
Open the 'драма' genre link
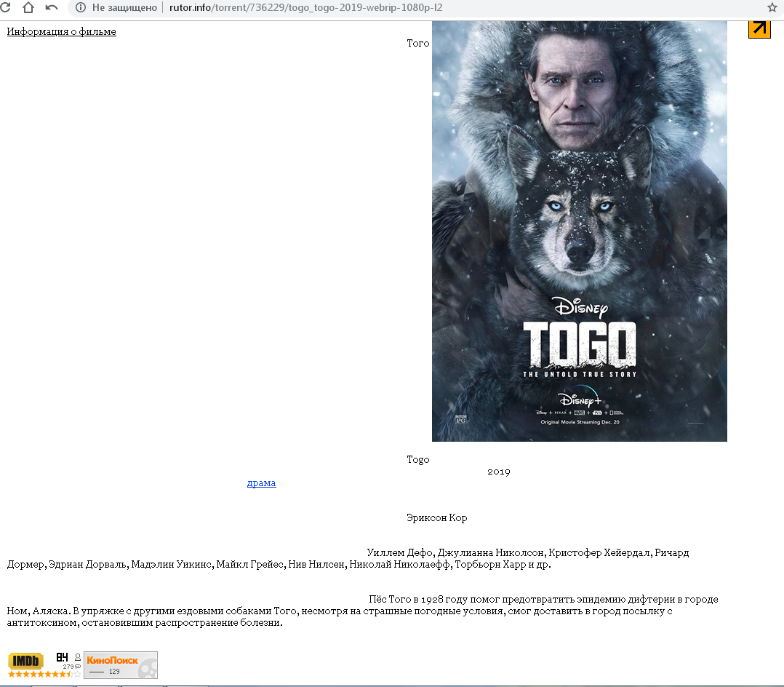(262, 483)
